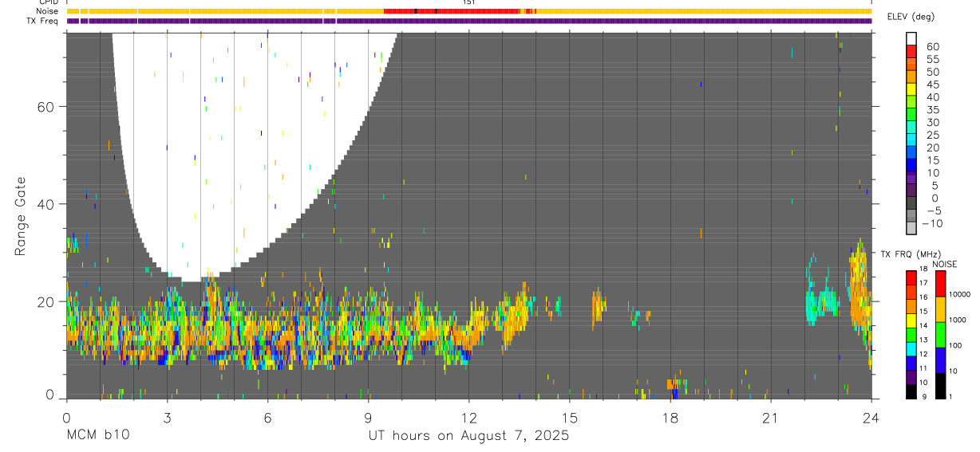Screen dimensions: 980x452
Task: Click the NOISE legend title
Action: click(945, 264)
